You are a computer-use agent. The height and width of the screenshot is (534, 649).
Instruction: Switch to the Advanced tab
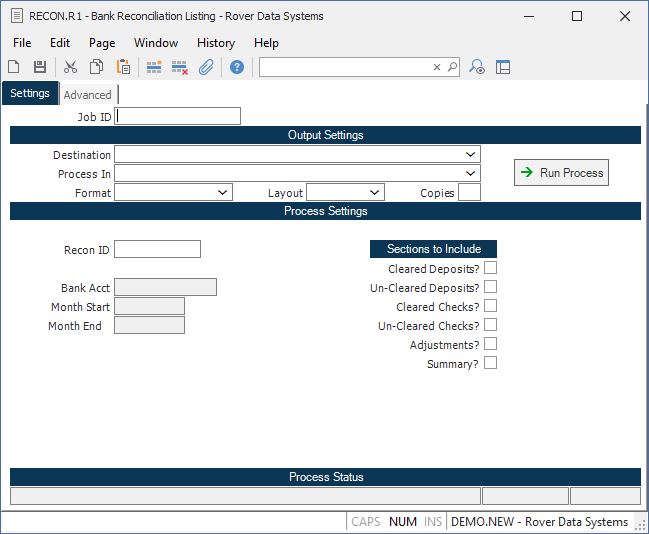point(88,95)
